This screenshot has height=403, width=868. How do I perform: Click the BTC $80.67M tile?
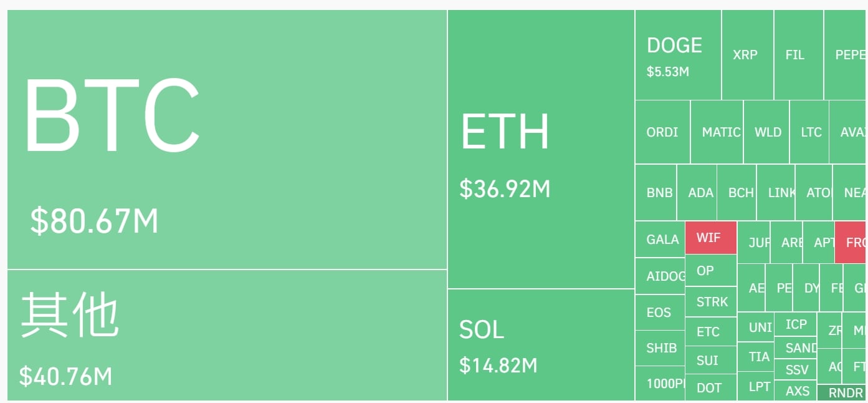click(x=227, y=140)
